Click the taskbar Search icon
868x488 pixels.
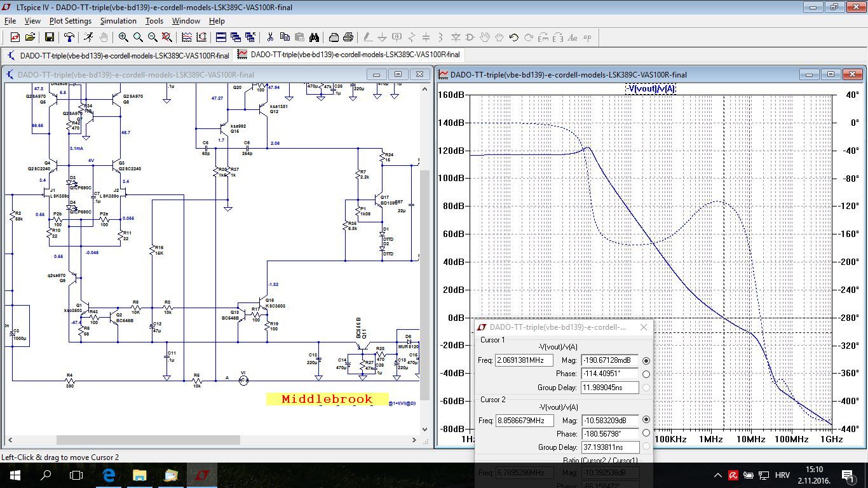(46, 475)
